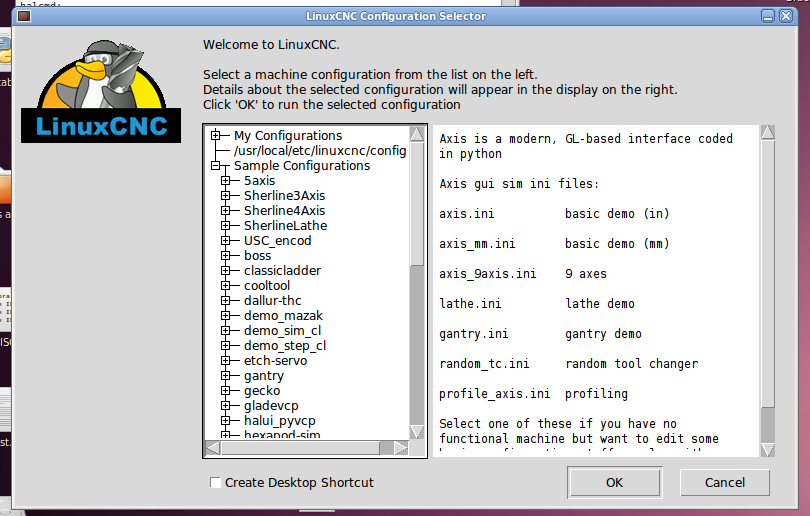
Task: Select the demo_sim_cl tree item
Action: pos(282,331)
